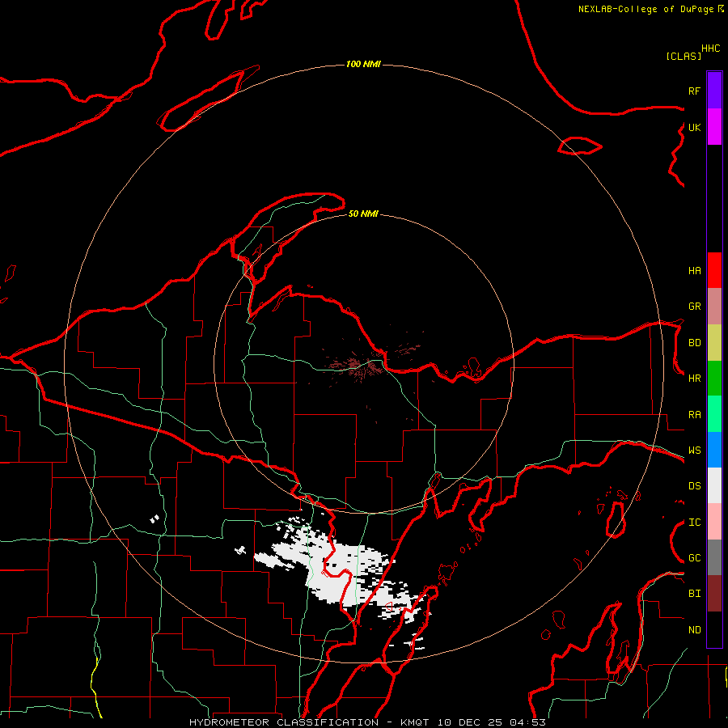Click the 10 DEC 25 date text
Image resolution: width=728 pixels, height=728 pixels.
(x=472, y=722)
